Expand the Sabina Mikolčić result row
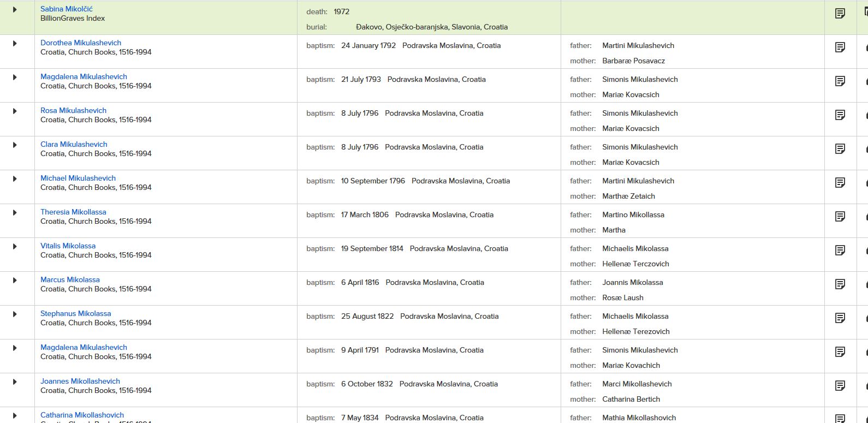This screenshot has width=868, height=423. point(15,9)
